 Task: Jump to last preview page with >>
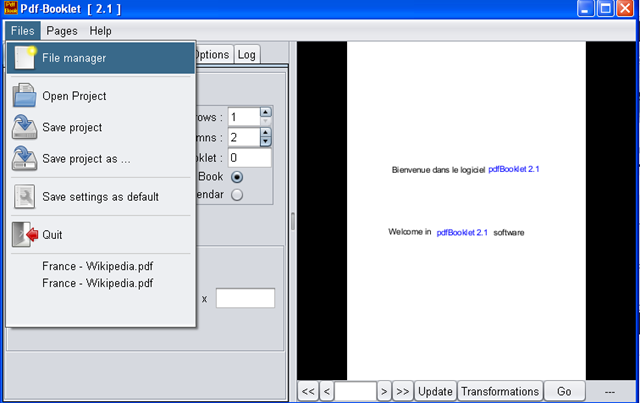click(403, 392)
